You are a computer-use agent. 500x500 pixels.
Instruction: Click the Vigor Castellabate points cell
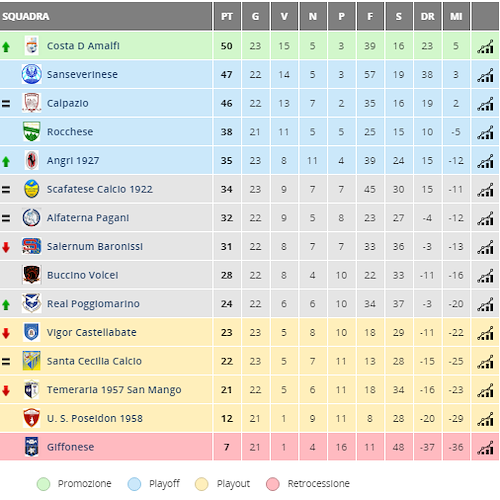pyautogui.click(x=227, y=332)
